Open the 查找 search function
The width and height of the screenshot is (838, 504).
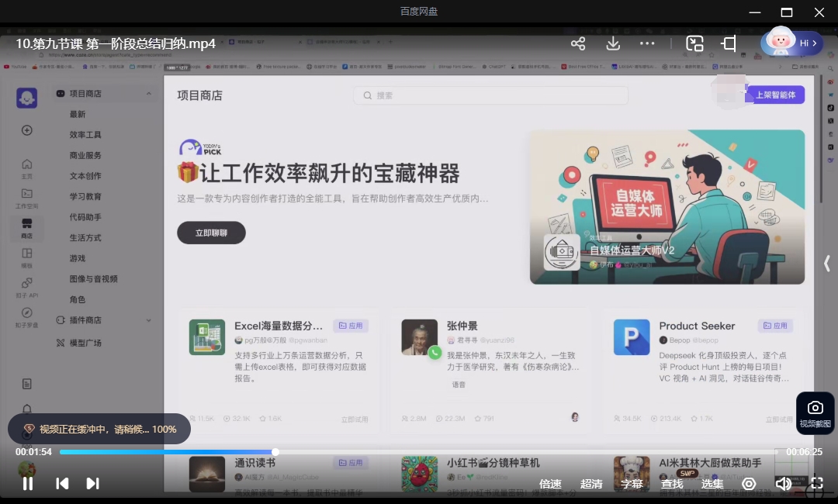672,484
